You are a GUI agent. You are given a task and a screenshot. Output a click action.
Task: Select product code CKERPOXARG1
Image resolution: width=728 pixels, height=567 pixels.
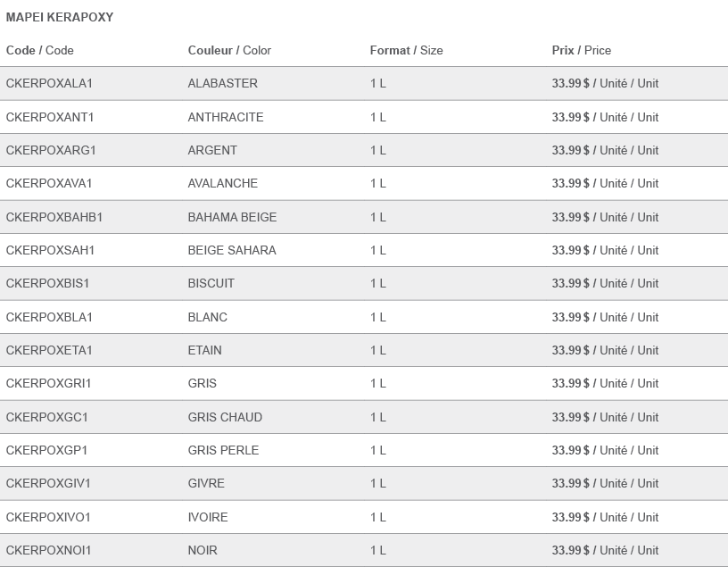tap(51, 150)
